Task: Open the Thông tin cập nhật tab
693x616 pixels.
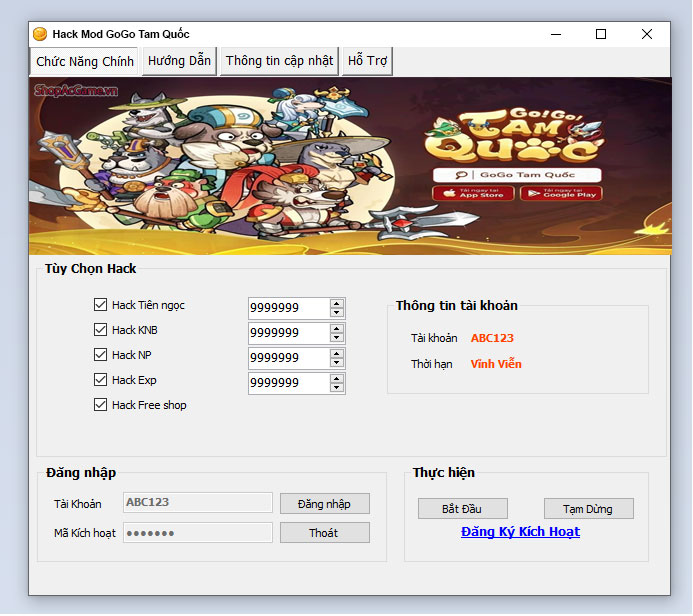Action: pyautogui.click(x=279, y=61)
